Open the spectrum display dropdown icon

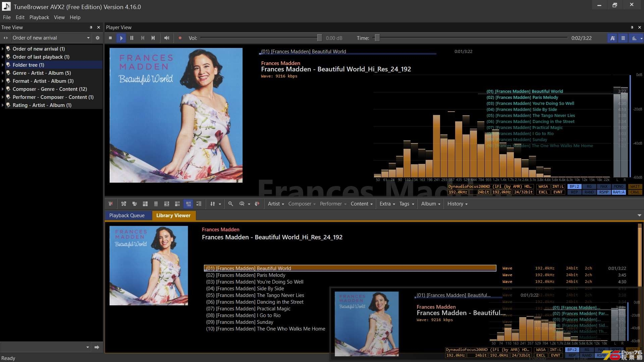coord(641,39)
